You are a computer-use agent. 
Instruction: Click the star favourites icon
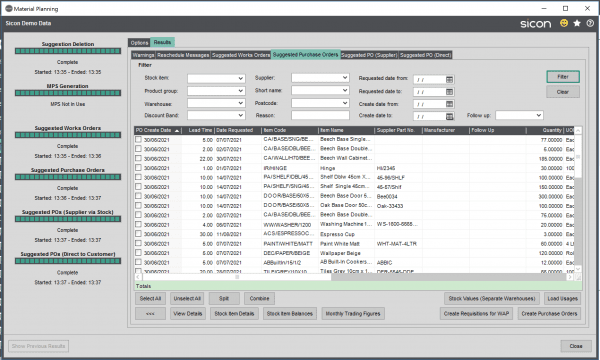tap(577, 23)
